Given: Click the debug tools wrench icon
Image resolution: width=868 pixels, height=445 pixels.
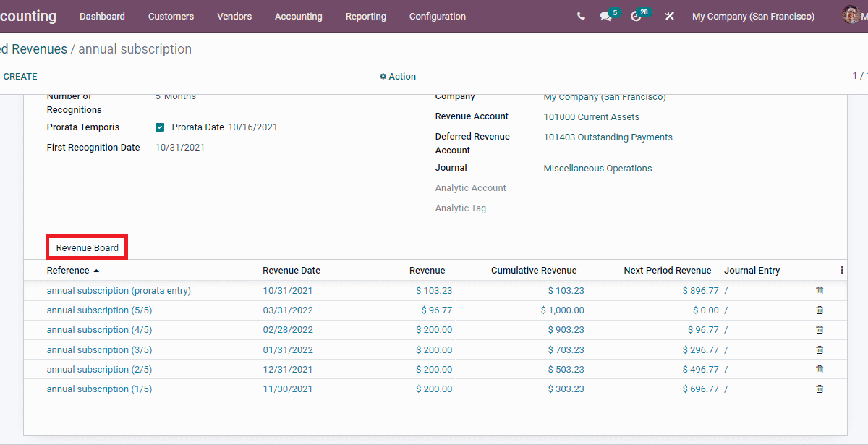Looking at the screenshot, I should click(x=669, y=16).
